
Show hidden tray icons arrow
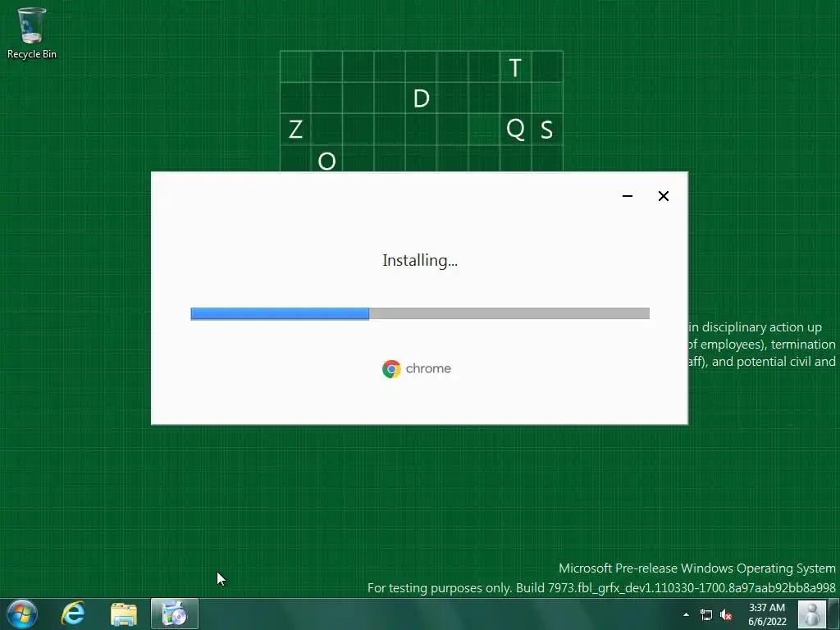[x=687, y=614]
